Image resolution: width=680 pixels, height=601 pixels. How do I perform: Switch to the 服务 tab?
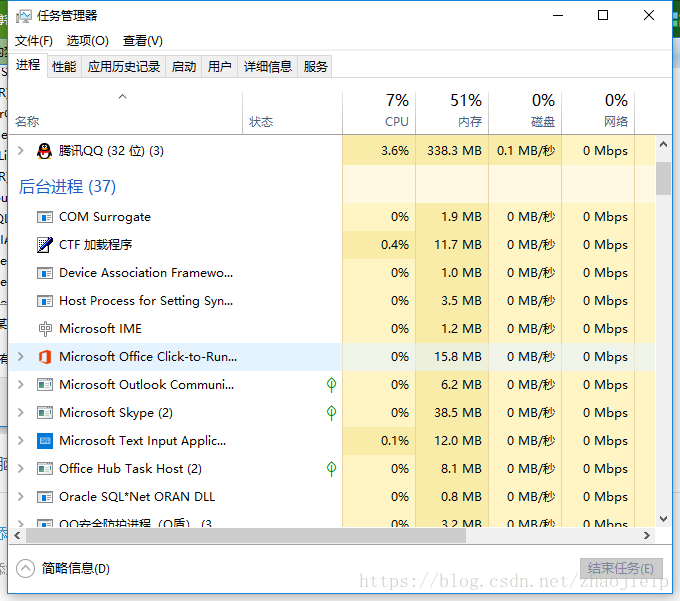tap(315, 67)
